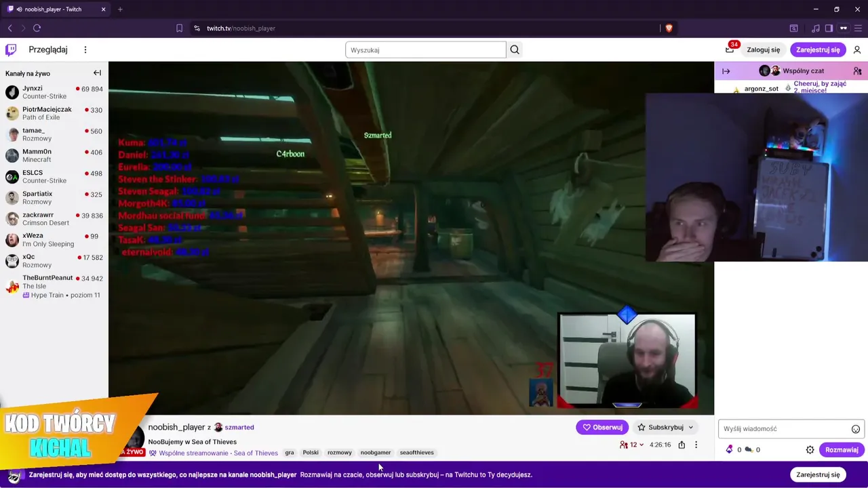868x488 pixels.
Task: Close the noobish_player Twitch tab
Action: pyautogui.click(x=103, y=9)
